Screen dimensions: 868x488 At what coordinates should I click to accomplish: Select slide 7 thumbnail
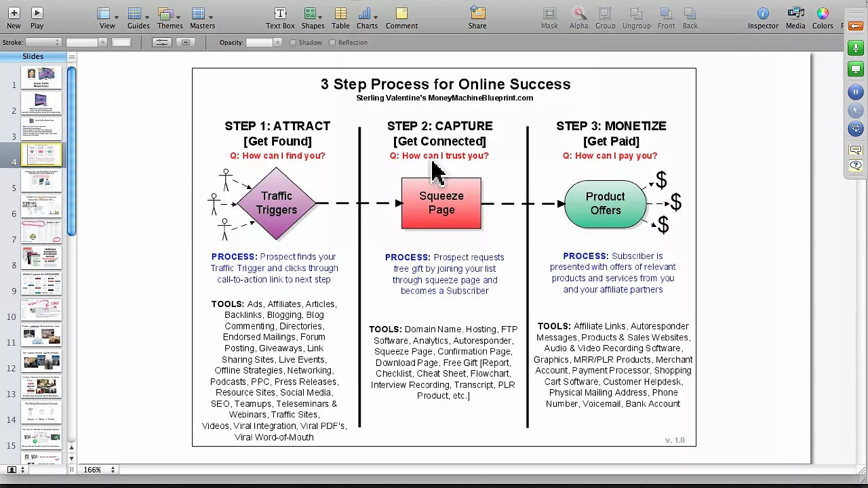(41, 232)
